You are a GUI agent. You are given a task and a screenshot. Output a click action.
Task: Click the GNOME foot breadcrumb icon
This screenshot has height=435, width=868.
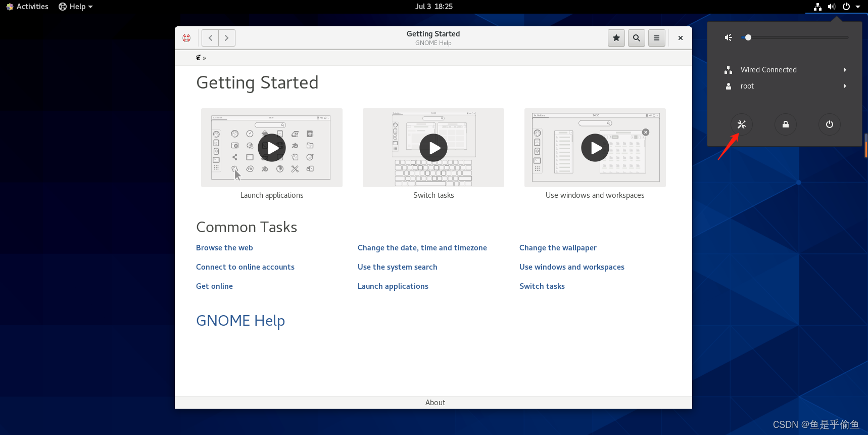click(199, 58)
